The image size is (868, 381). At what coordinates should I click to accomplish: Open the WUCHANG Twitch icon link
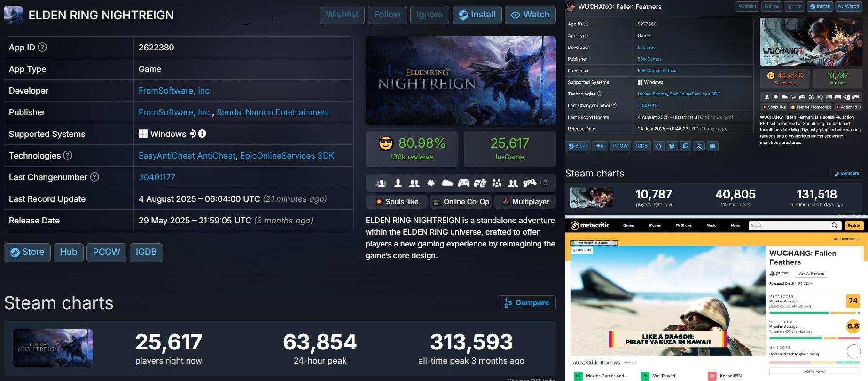pyautogui.click(x=686, y=146)
